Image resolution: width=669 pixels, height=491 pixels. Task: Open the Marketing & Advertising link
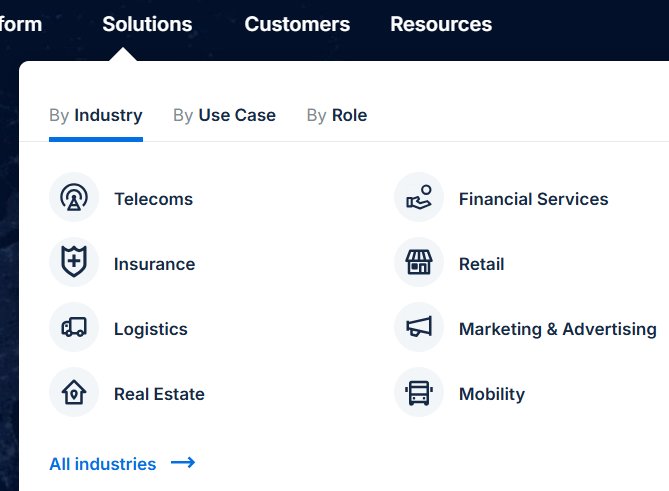[557, 329]
